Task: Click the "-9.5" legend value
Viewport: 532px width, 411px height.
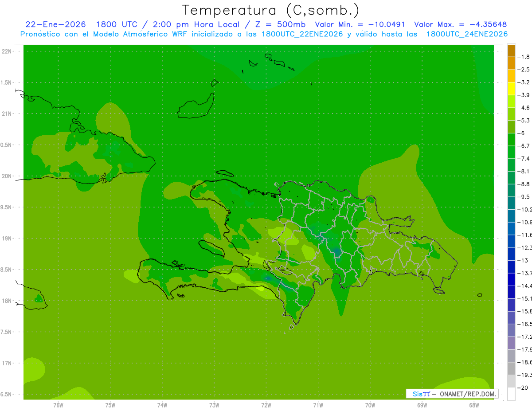Action: tap(524, 196)
